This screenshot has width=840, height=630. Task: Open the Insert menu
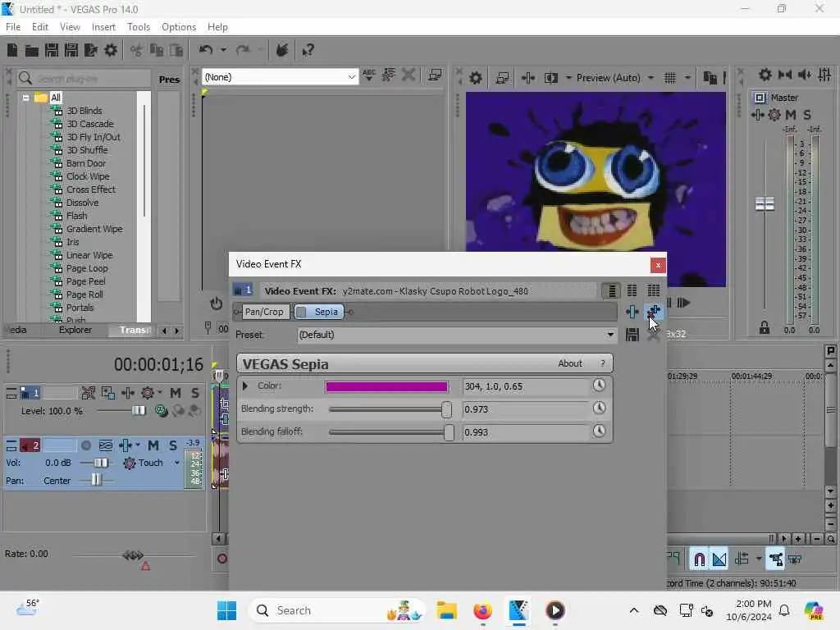tap(103, 27)
